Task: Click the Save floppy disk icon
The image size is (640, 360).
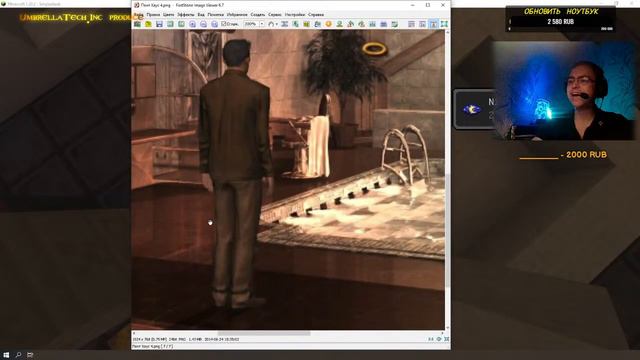Action: click(159, 24)
